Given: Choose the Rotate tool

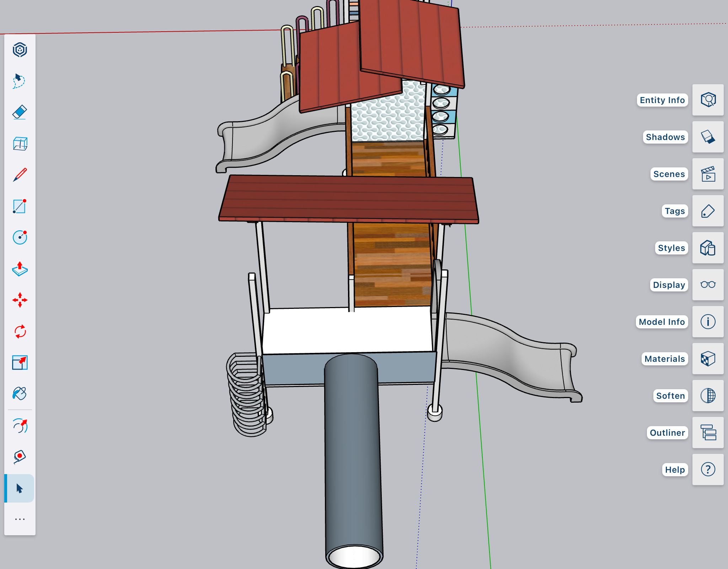Looking at the screenshot, I should tap(20, 332).
